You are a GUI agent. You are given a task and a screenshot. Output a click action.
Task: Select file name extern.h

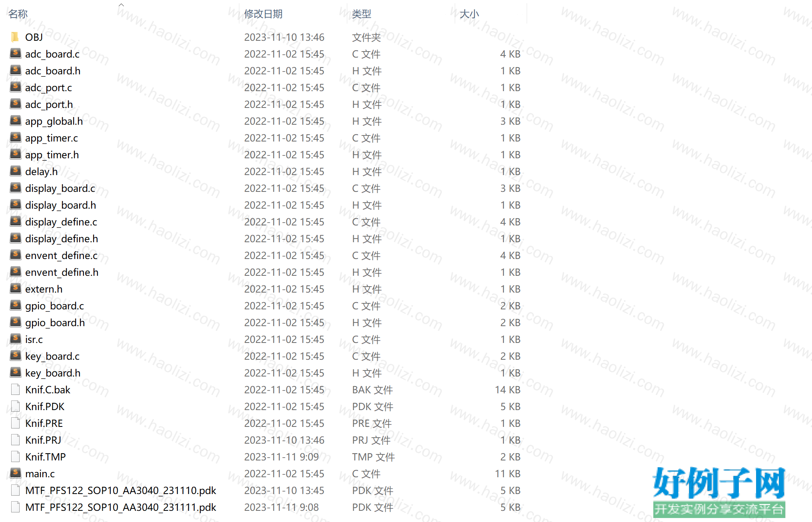44,289
